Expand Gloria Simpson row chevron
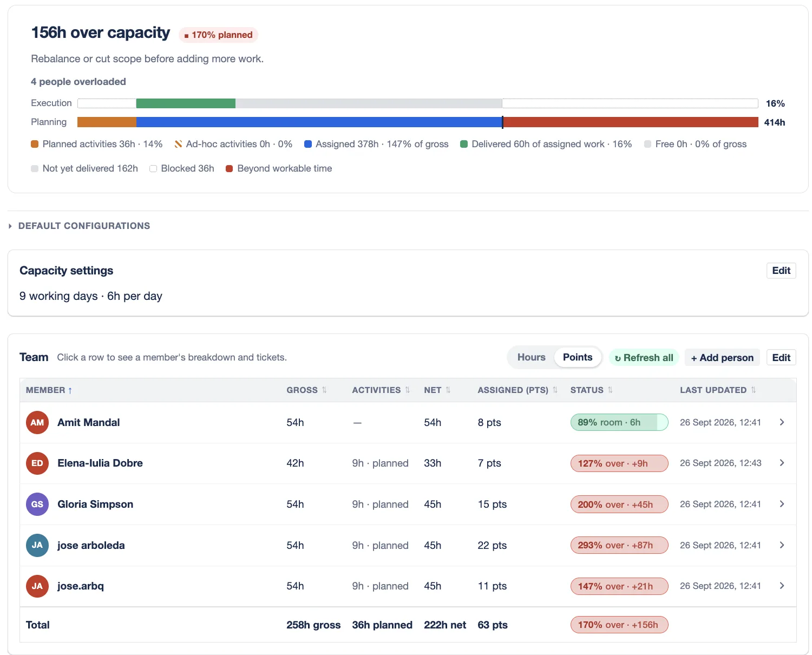The image size is (812, 655). tap(782, 504)
